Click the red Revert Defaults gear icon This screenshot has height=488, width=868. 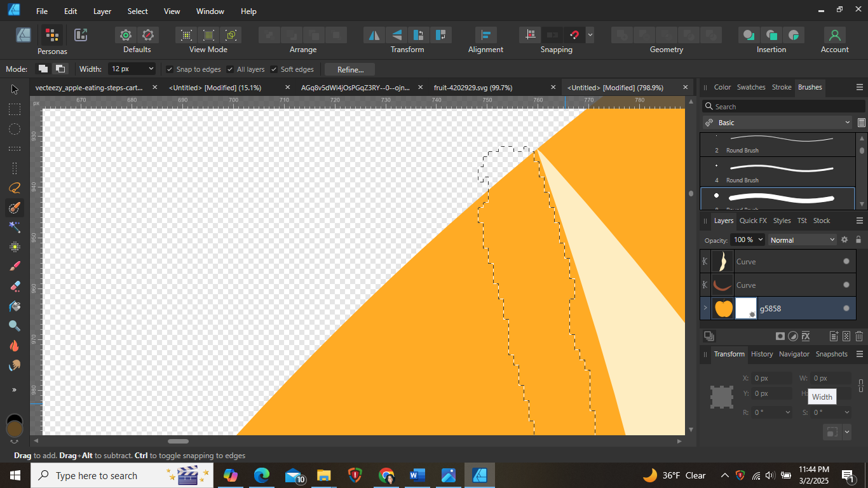(x=148, y=35)
